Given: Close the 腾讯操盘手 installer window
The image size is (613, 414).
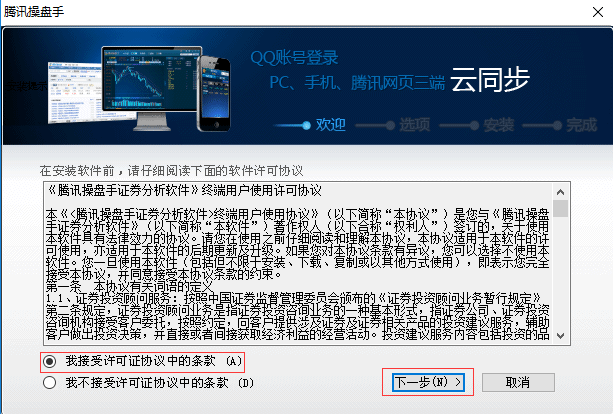Looking at the screenshot, I should [x=597, y=12].
